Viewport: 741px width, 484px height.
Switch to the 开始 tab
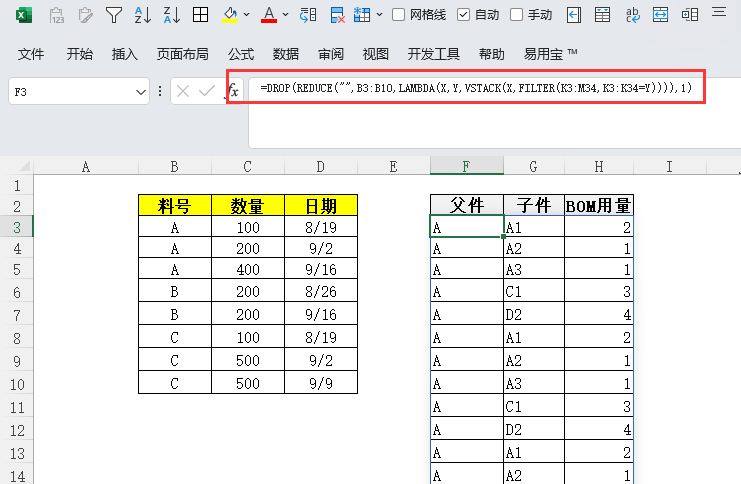(x=79, y=54)
